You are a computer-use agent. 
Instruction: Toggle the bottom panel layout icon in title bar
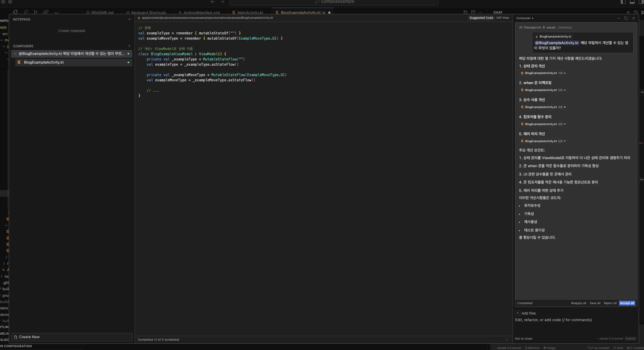pyautogui.click(x=632, y=2)
